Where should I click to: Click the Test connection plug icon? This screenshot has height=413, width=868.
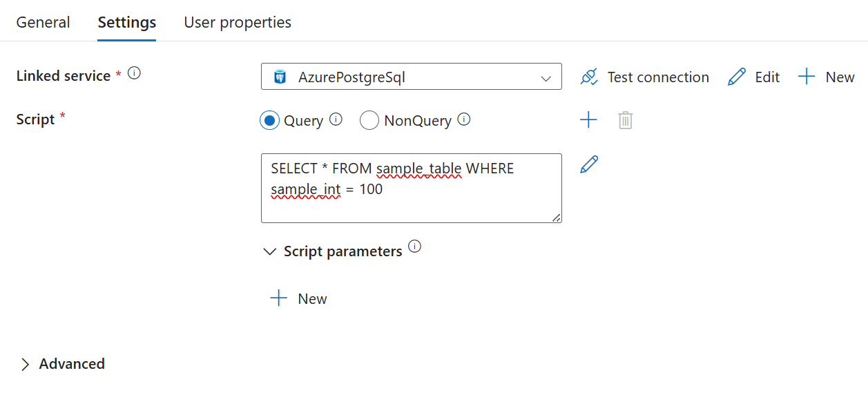pyautogui.click(x=588, y=77)
